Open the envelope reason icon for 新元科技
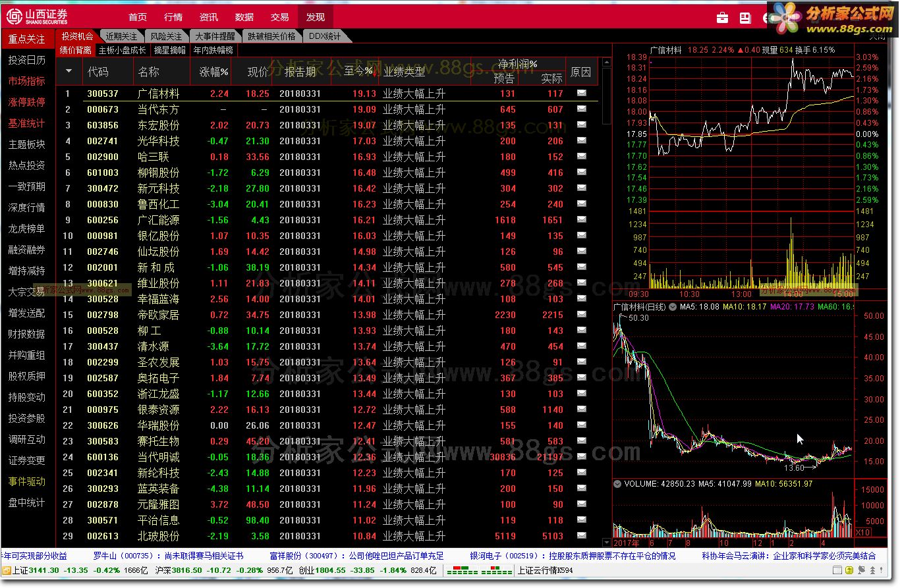This screenshot has width=900, height=588. click(581, 188)
